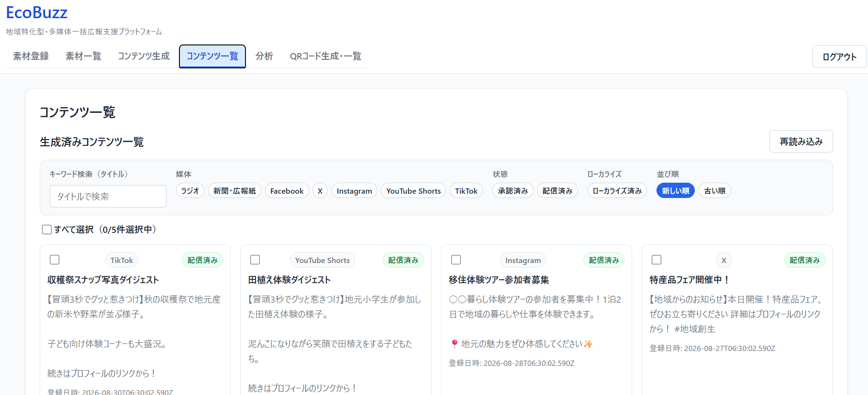This screenshot has height=395, width=868.
Task: Click the ログアウト button
Action: (839, 57)
